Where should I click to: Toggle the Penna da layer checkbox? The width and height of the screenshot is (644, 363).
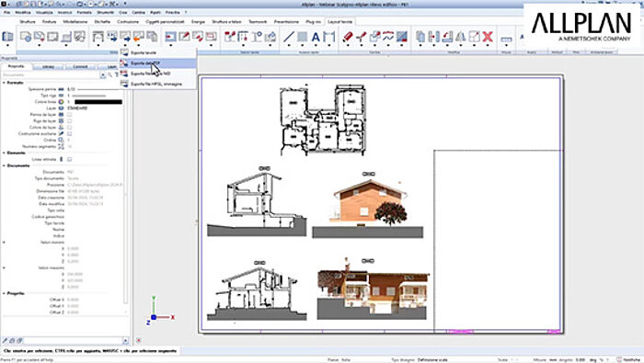click(x=69, y=115)
